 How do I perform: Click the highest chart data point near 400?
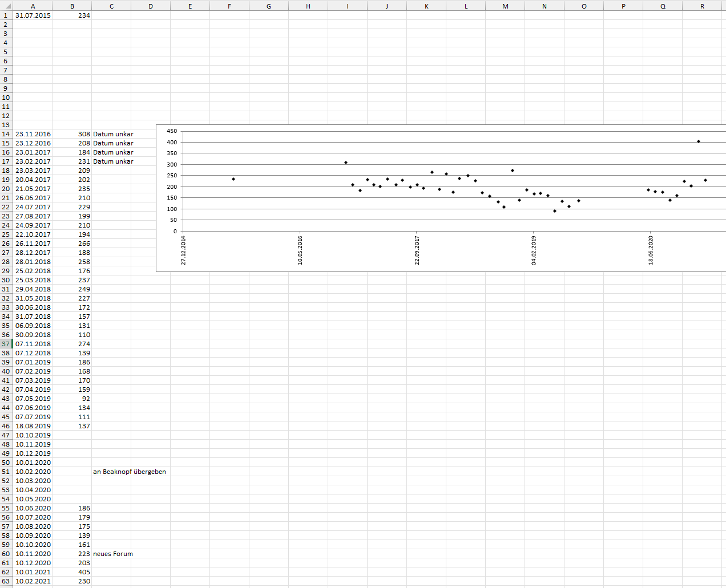click(x=699, y=141)
